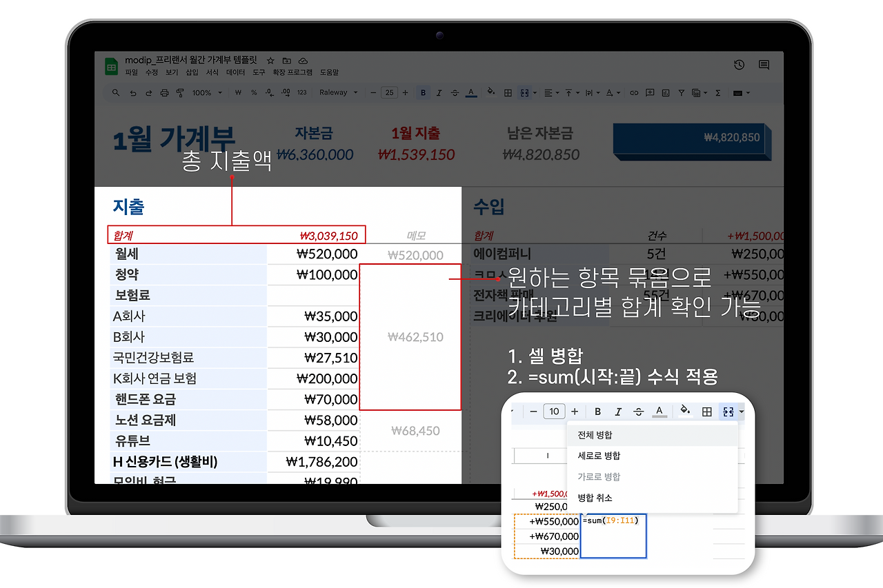Toggle italic in the laptop toolbar
This screenshot has width=883, height=588.
(x=439, y=92)
